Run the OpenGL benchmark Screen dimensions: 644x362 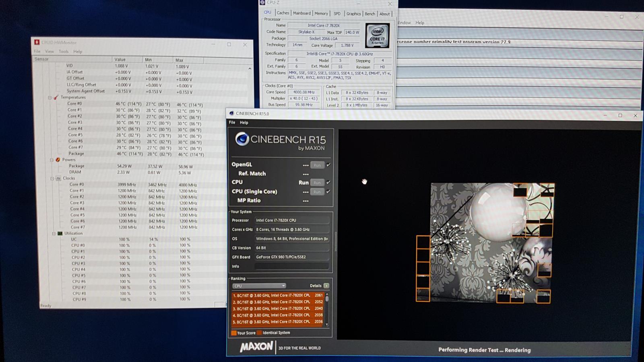pos(317,165)
